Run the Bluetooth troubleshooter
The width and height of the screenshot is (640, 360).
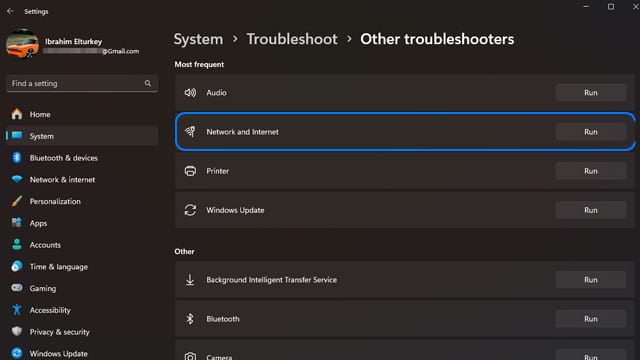coord(591,319)
